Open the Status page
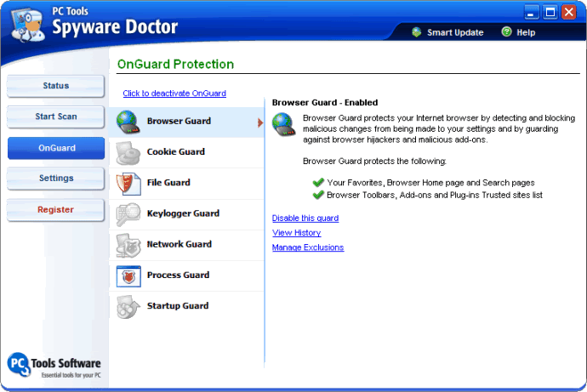Screen dimensions: 587x392 pos(56,86)
